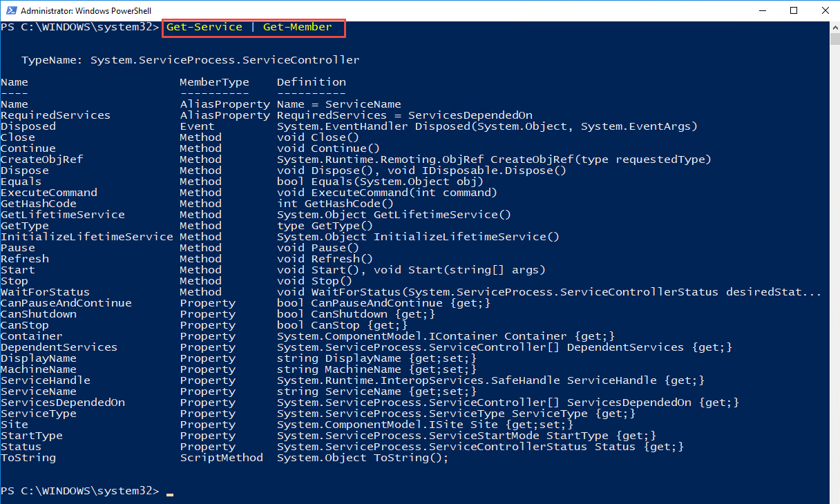
Task: Click the scrollbar up arrow
Action: tap(834, 27)
